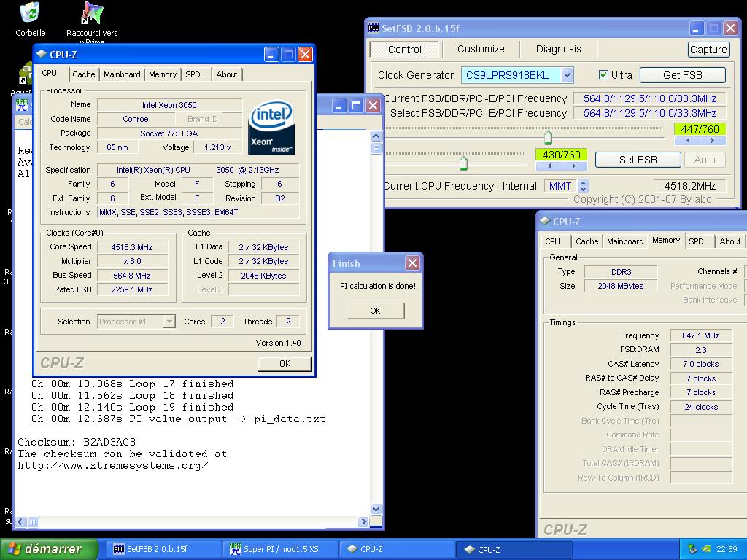Click the right arrow under 430/760 value

[574, 166]
